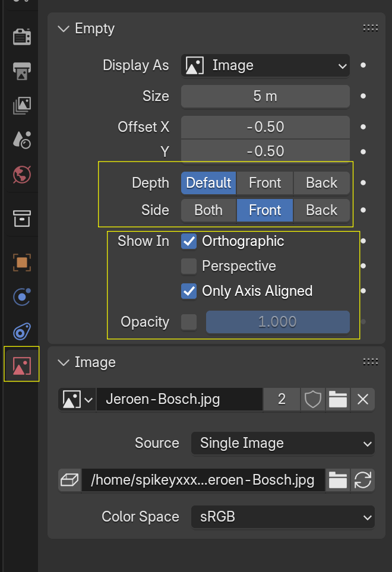Click the Fake User shield icon
The image size is (392, 572).
point(313,400)
